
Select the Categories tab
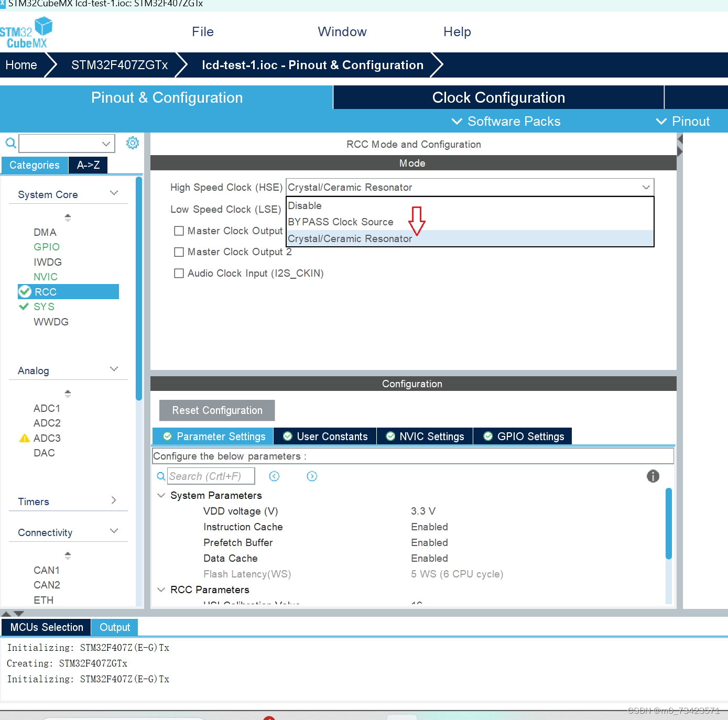tap(35, 165)
